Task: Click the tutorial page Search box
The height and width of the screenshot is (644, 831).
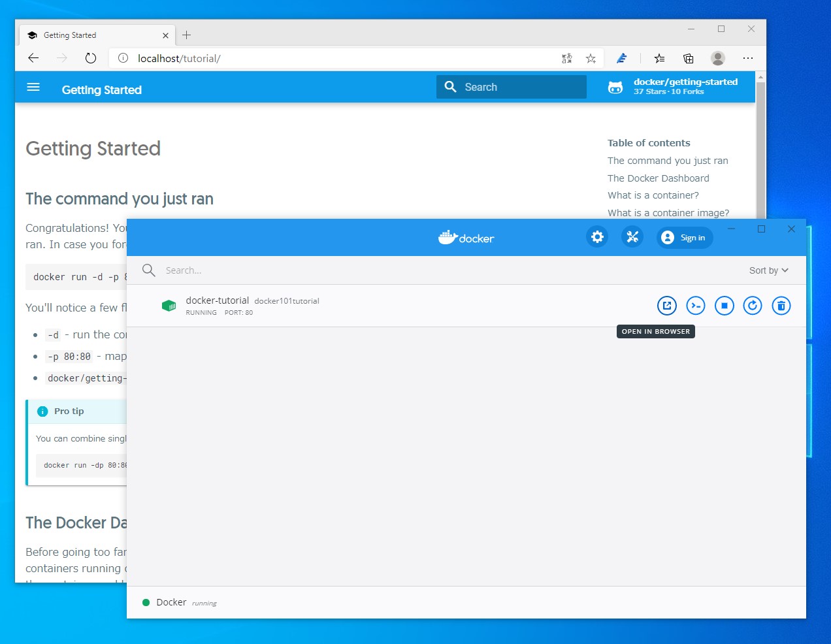Action: point(512,87)
